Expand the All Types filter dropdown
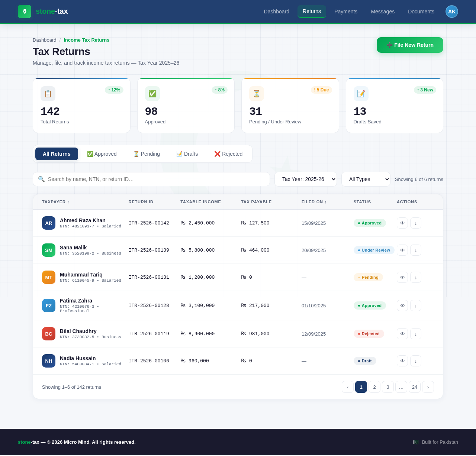The height and width of the screenshot is (456, 476). [x=366, y=179]
